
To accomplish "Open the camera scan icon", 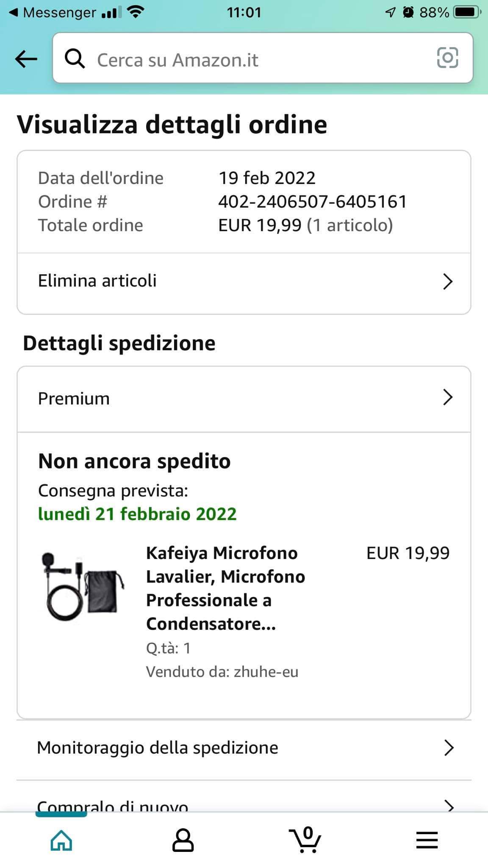I will 447,58.
